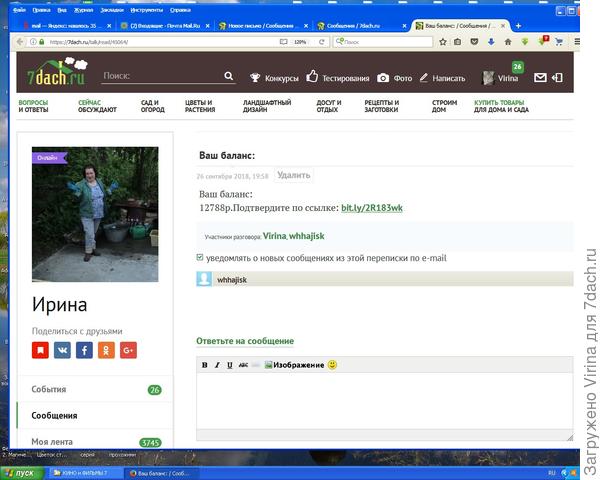Click the Удалить button
Screen dimensions: 600x480
(x=293, y=175)
